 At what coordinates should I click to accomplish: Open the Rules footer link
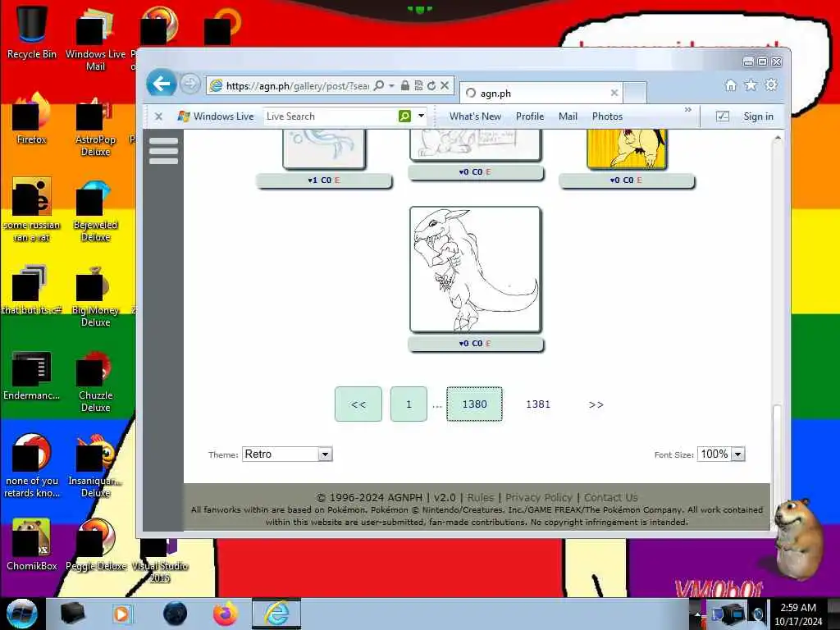[481, 497]
